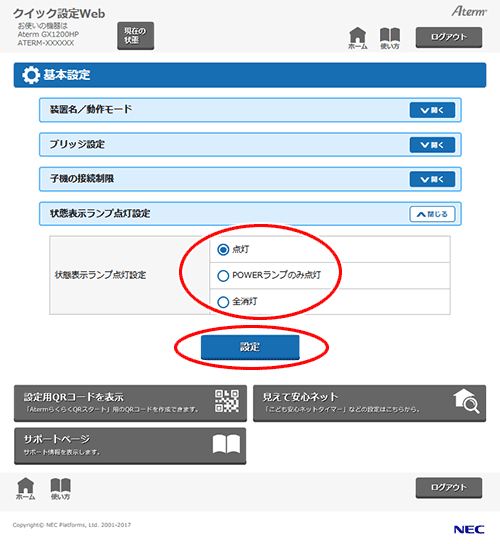This screenshot has width=500, height=544.
Task: Select the 点灯 radio option
Action: (x=223, y=249)
